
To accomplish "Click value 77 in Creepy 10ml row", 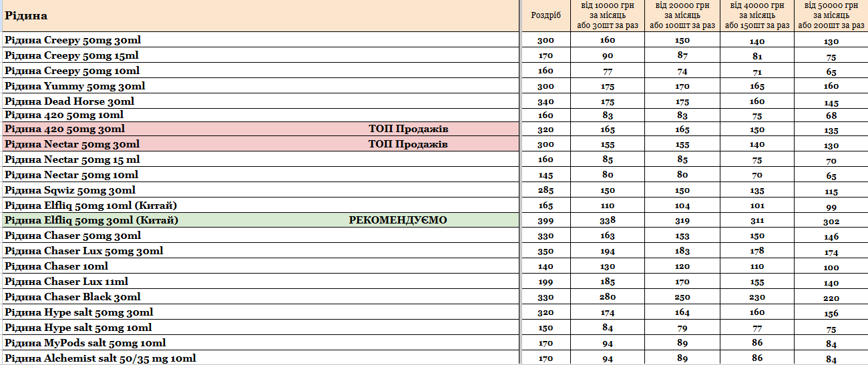I will point(608,71).
